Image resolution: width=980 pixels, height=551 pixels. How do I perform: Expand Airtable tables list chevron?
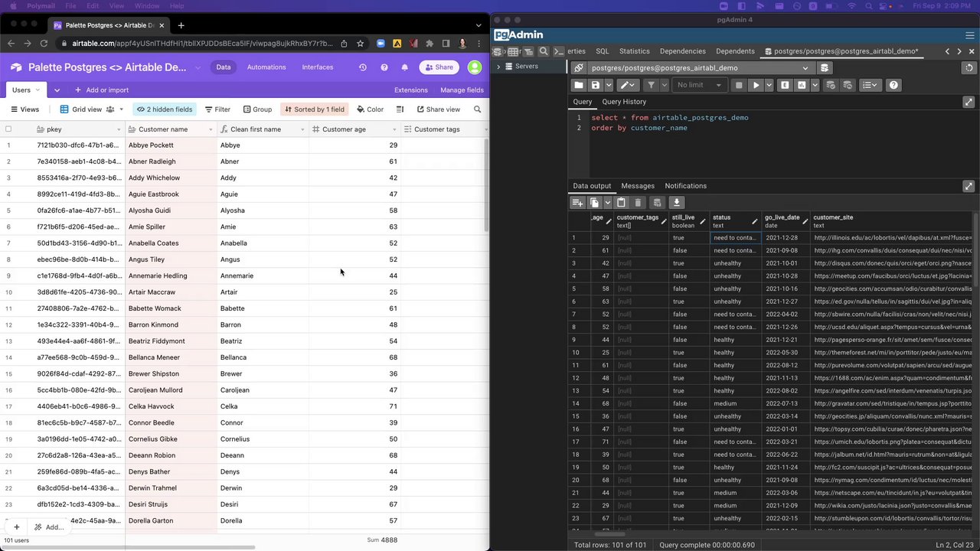tap(57, 90)
